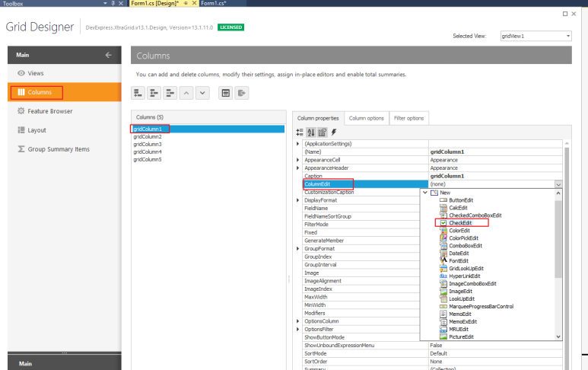Move selected column up with arrow button

(x=186, y=93)
